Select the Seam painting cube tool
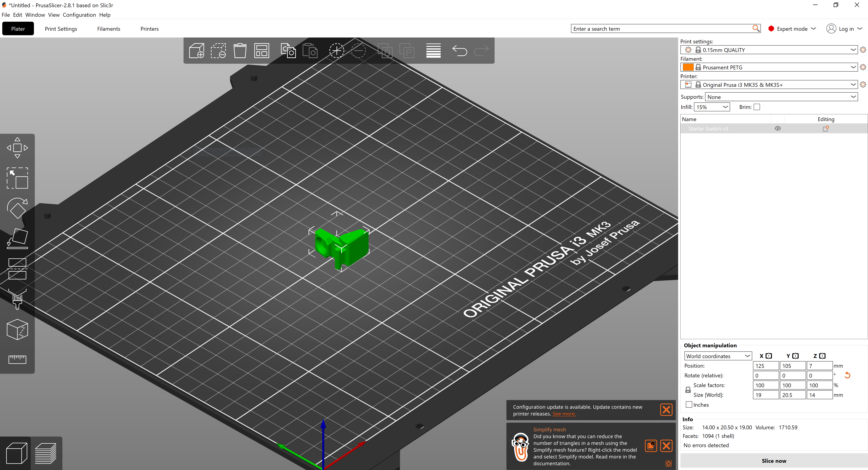The image size is (868, 470). (x=17, y=329)
